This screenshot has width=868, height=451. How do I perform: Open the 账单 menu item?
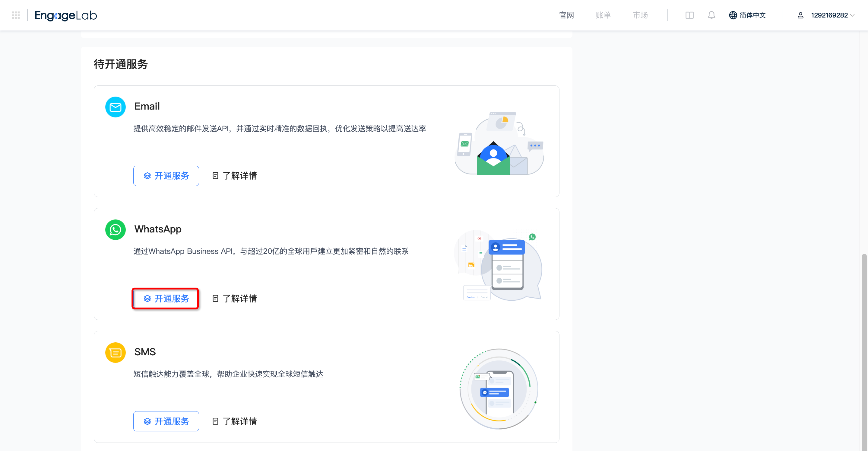(603, 15)
